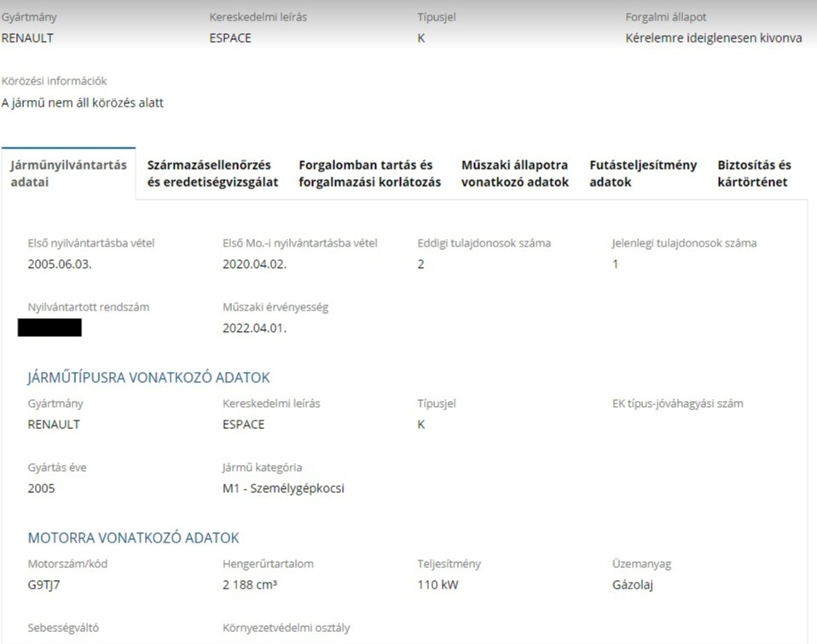Switch to Származásellenőrzés és eredetiségvizsgálat tab

click(212, 173)
